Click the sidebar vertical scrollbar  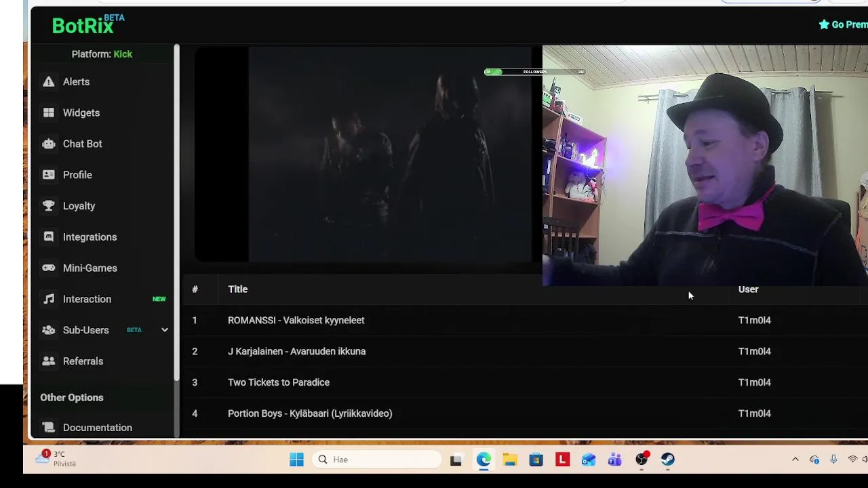click(x=176, y=211)
